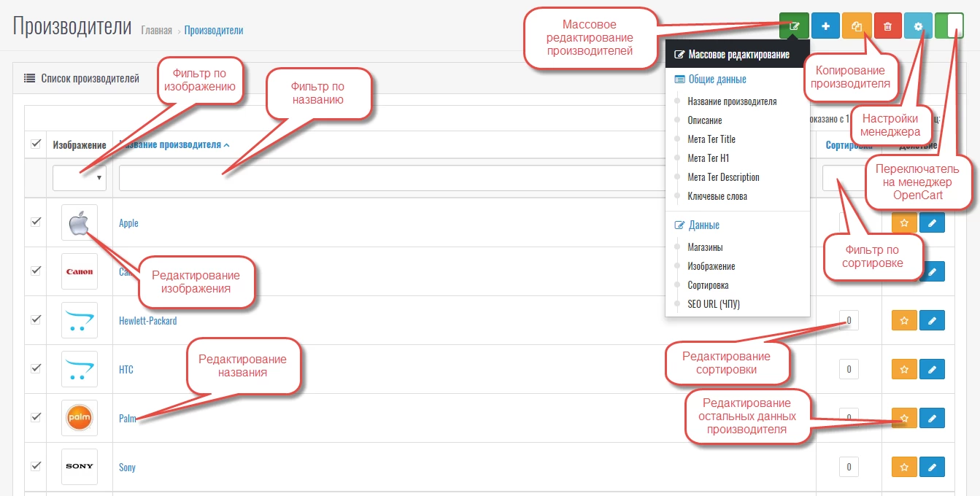Open mass edit green button in top toolbar
The width and height of the screenshot is (980, 496).
point(795,26)
